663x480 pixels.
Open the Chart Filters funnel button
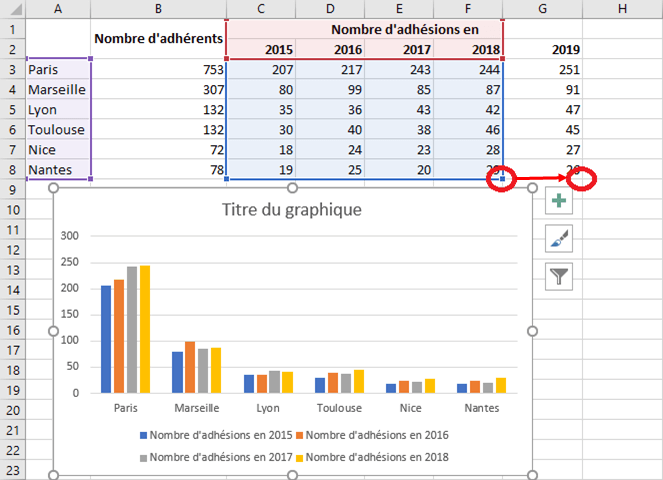[x=559, y=277]
